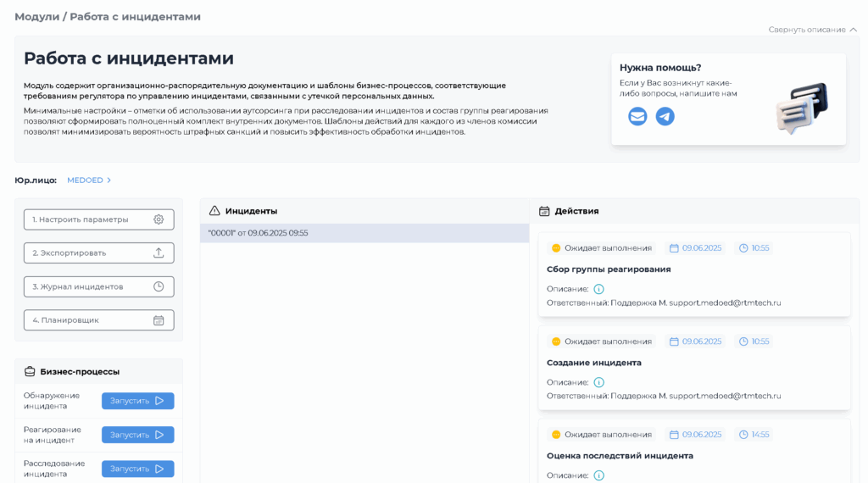Show description info for Оценка последствий инцидента
The width and height of the screenshot is (868, 483).
click(598, 475)
